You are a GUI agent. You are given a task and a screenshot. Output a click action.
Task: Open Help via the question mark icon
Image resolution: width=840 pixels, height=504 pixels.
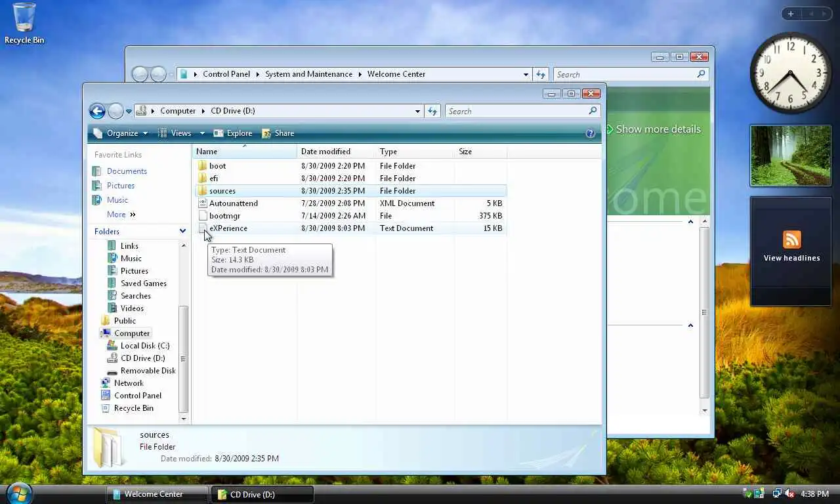[590, 133]
